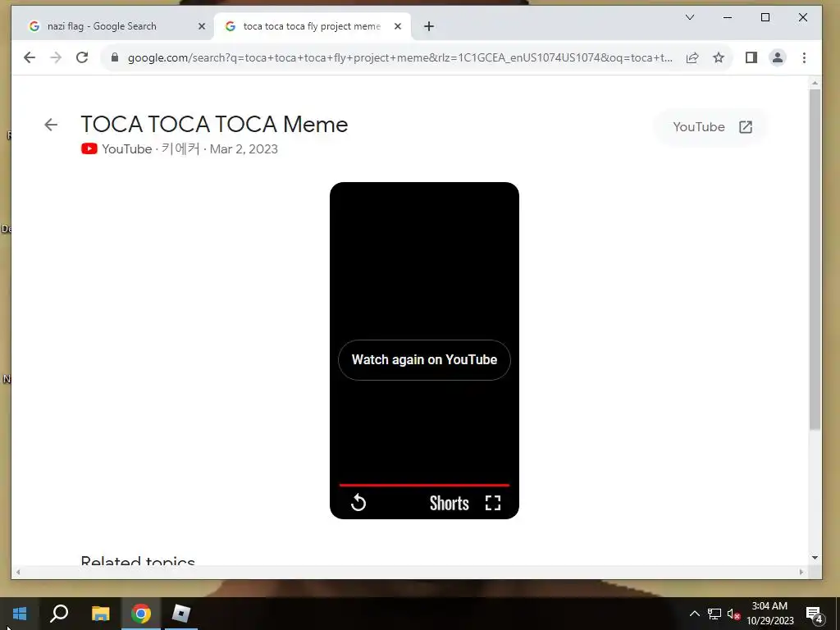Click the 'TOCA TOCA TOCA Meme' title
Viewport: 840px width, 630px height.
(214, 125)
